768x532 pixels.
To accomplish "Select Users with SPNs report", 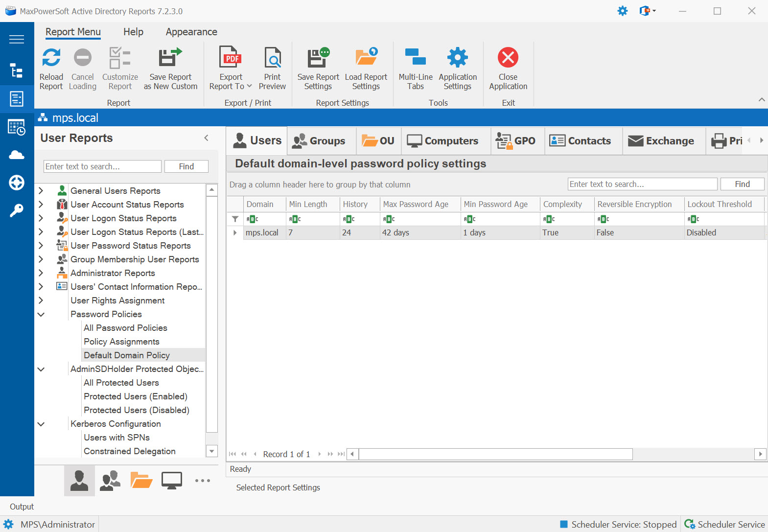I will pyautogui.click(x=116, y=438).
